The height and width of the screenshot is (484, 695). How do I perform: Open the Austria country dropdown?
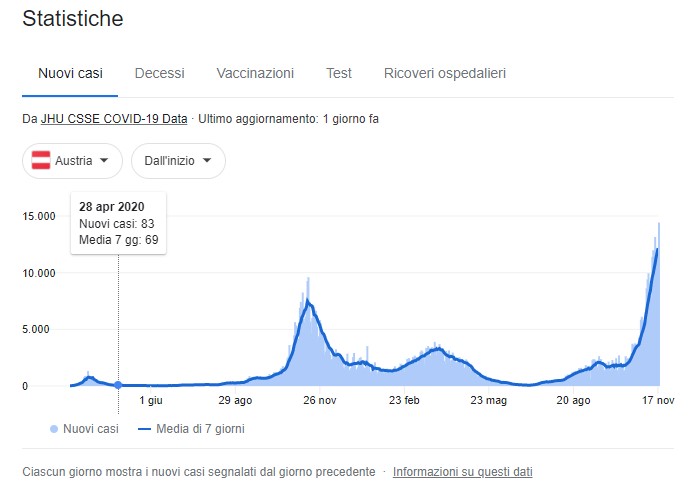pos(72,161)
